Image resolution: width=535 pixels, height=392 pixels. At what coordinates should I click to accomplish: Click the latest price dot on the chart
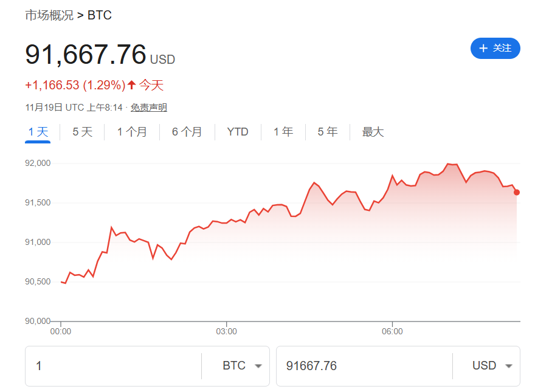coord(516,192)
